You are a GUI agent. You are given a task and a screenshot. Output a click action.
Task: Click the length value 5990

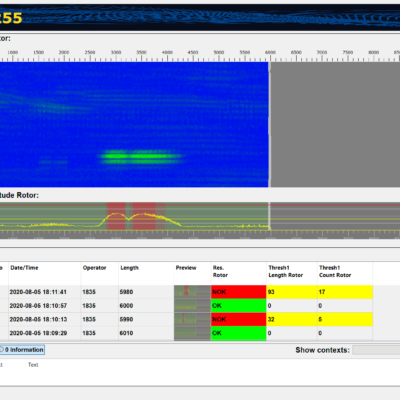(x=126, y=319)
